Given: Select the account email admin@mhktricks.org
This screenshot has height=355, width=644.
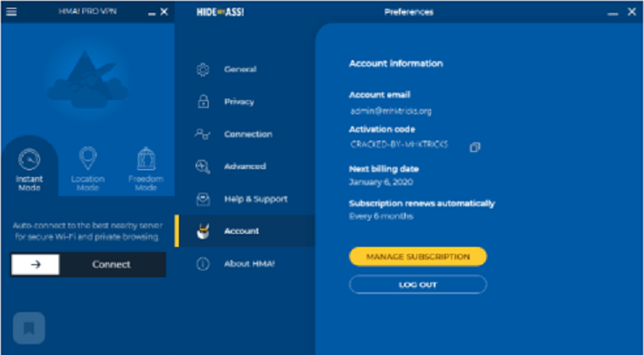Looking at the screenshot, I should 391,111.
